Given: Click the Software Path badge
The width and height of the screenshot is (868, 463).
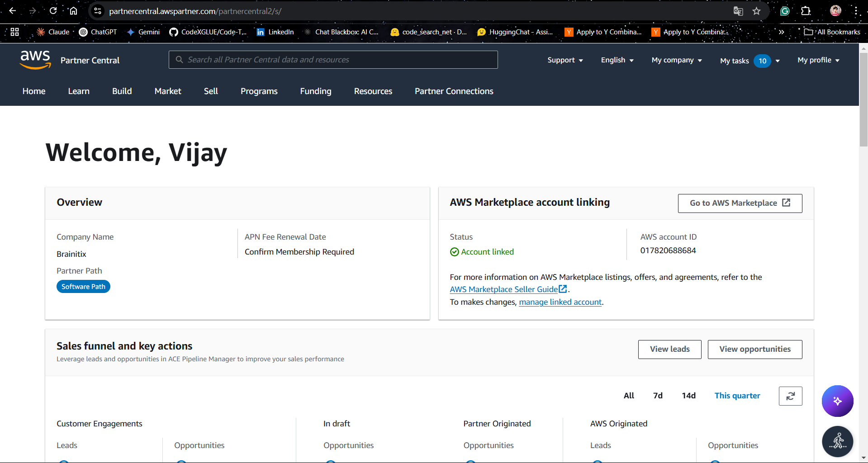Looking at the screenshot, I should click(83, 287).
